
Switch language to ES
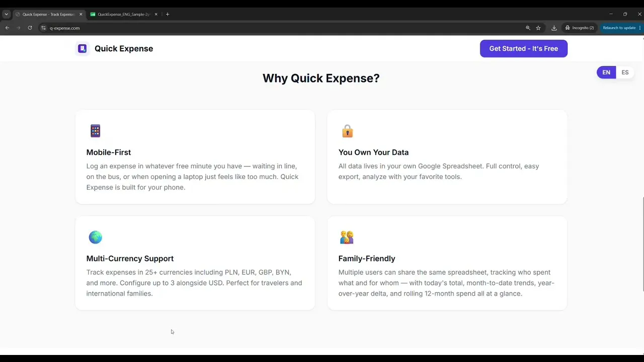pos(625,72)
